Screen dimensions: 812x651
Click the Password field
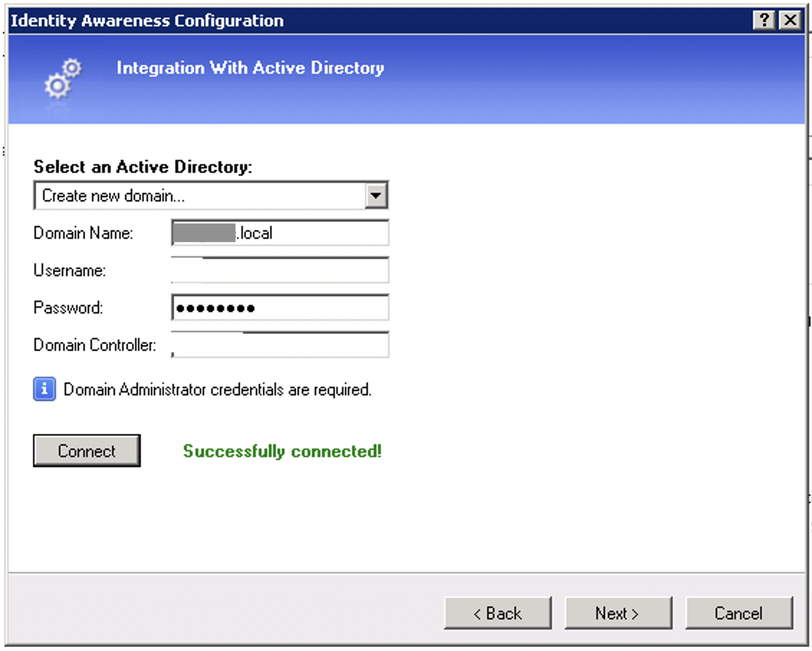280,308
